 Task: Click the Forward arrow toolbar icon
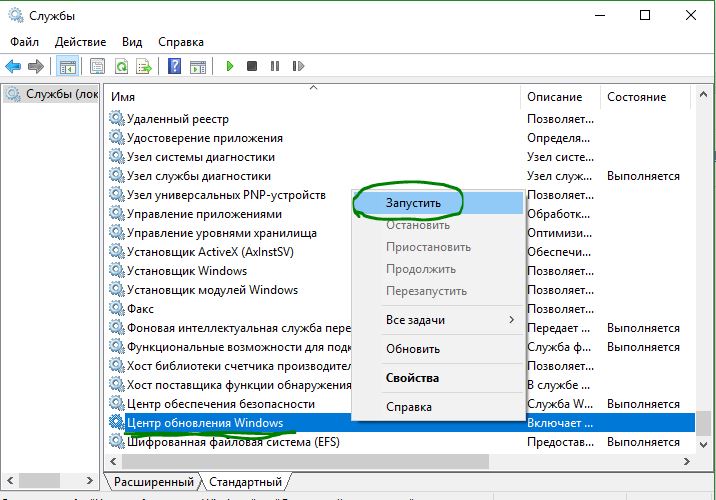36,66
